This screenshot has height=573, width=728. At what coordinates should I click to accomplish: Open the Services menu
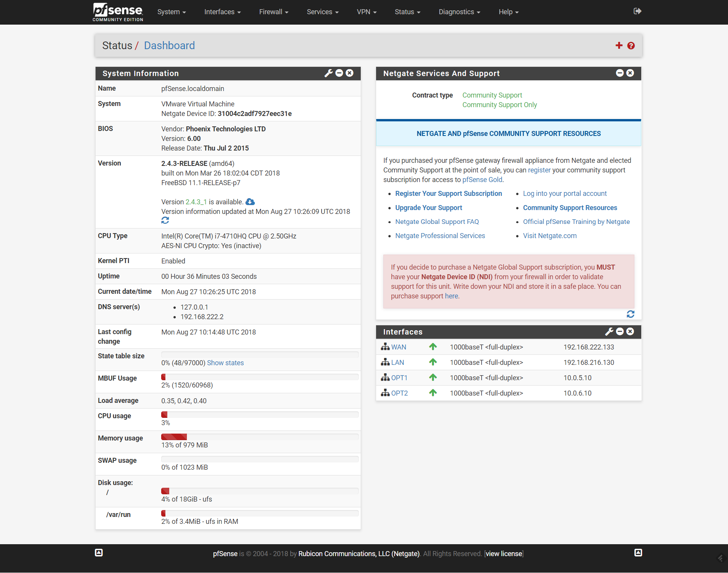click(x=323, y=12)
